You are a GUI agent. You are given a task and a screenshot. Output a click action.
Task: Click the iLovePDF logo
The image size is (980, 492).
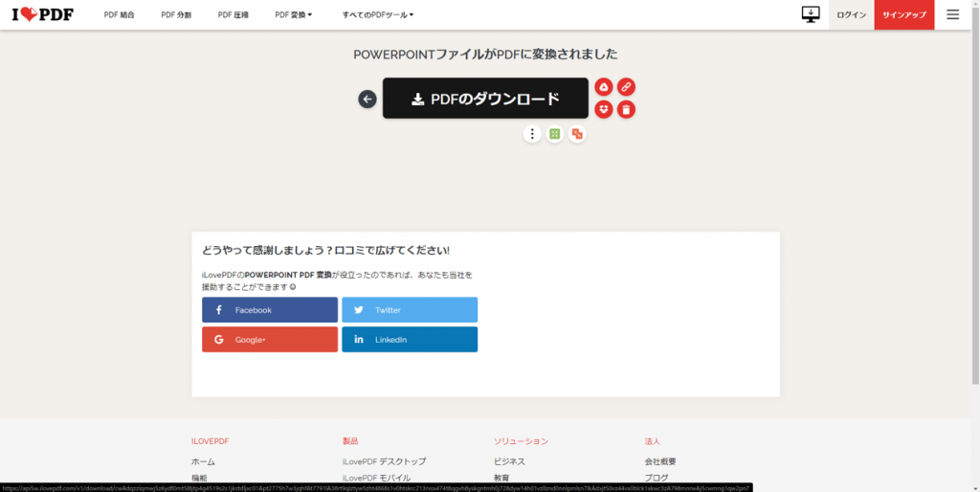coord(42,14)
